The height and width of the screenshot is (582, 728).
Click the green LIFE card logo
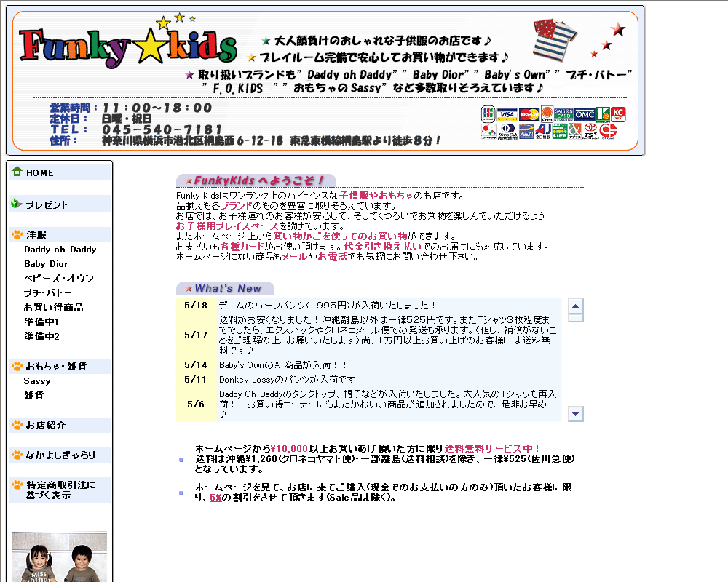click(x=560, y=132)
